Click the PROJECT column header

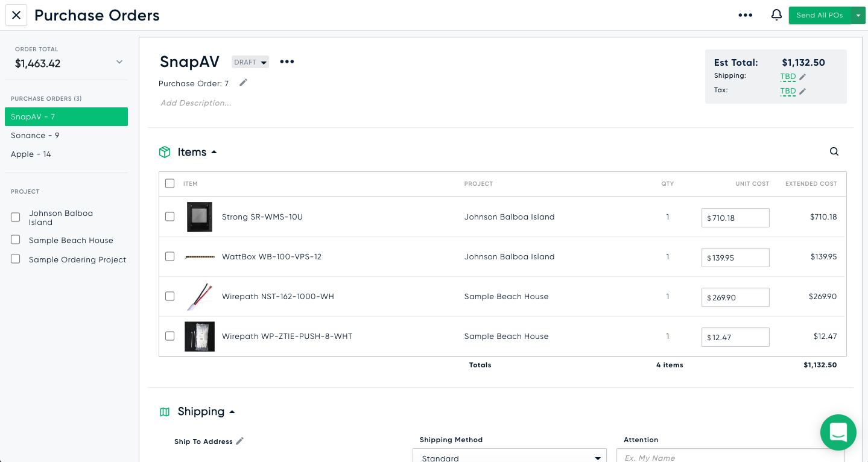coord(478,184)
